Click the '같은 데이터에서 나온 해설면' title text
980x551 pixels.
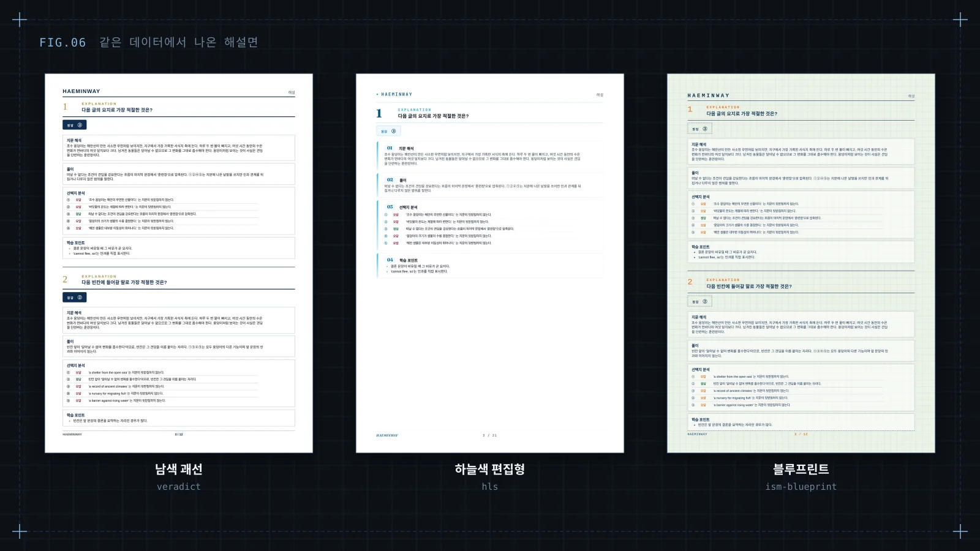coord(179,42)
